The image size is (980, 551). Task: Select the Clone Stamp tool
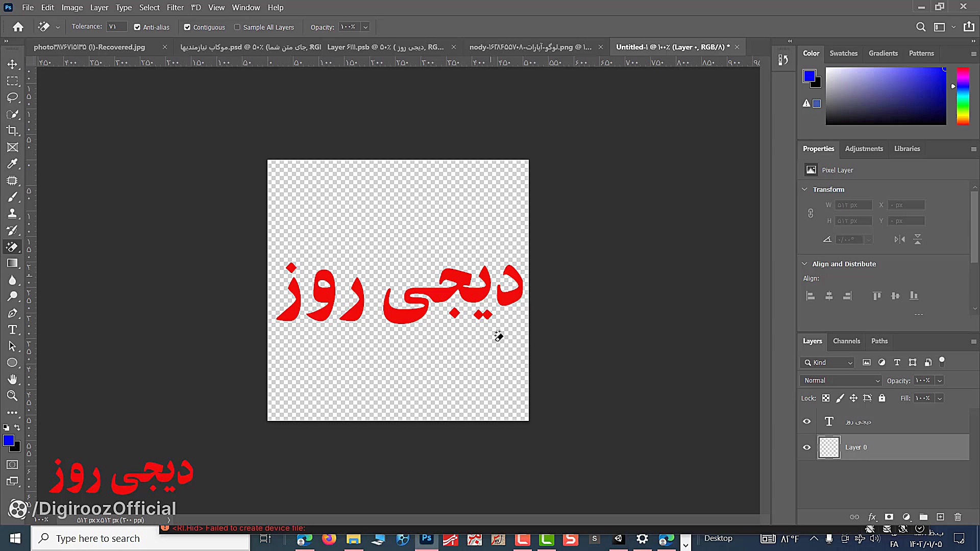[13, 214]
